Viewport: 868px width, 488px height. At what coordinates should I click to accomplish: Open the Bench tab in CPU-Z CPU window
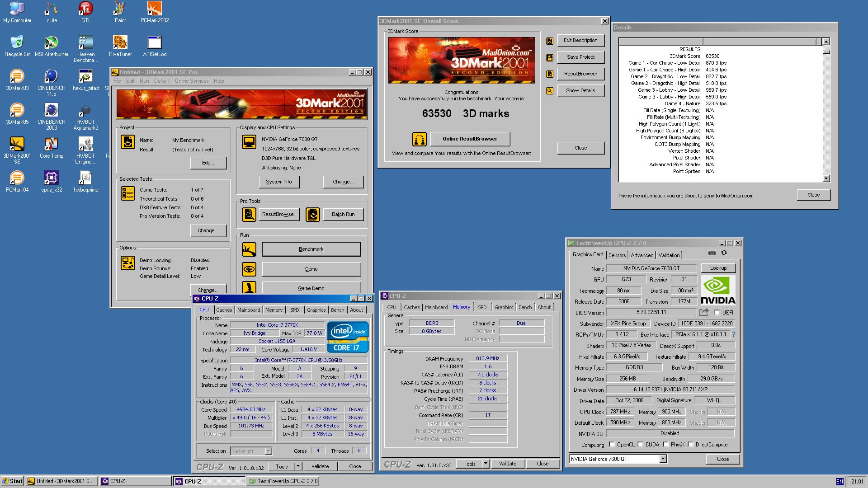tap(337, 310)
